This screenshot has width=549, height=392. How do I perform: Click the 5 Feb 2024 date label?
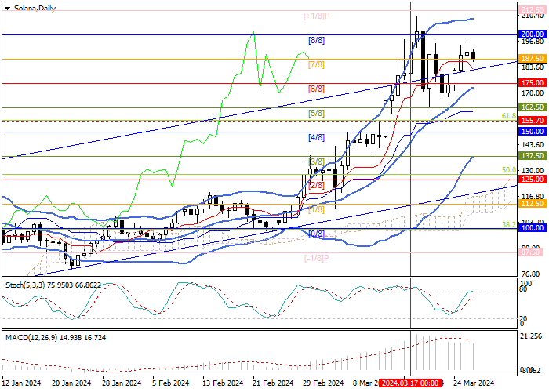coord(172,383)
